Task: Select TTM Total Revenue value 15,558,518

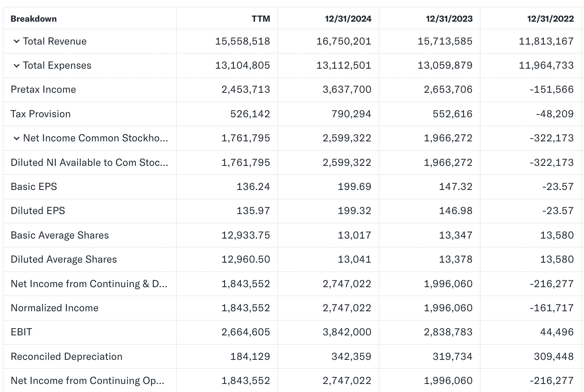Action: coord(243,41)
